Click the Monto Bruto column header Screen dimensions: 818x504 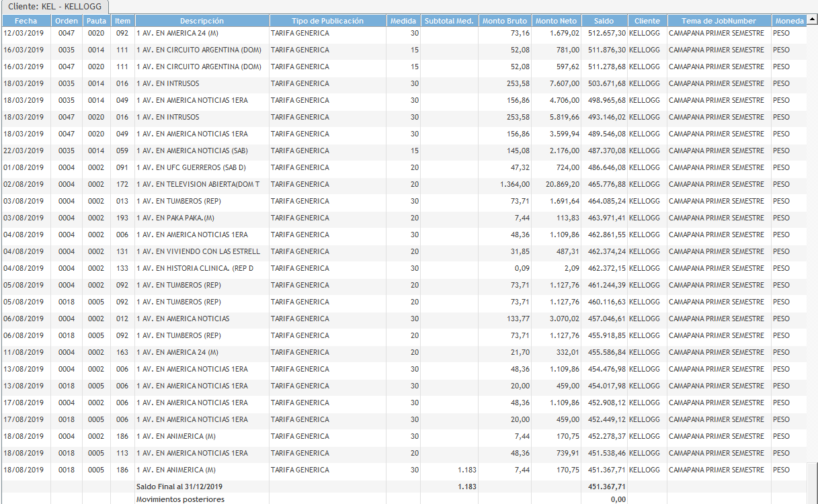(503, 21)
